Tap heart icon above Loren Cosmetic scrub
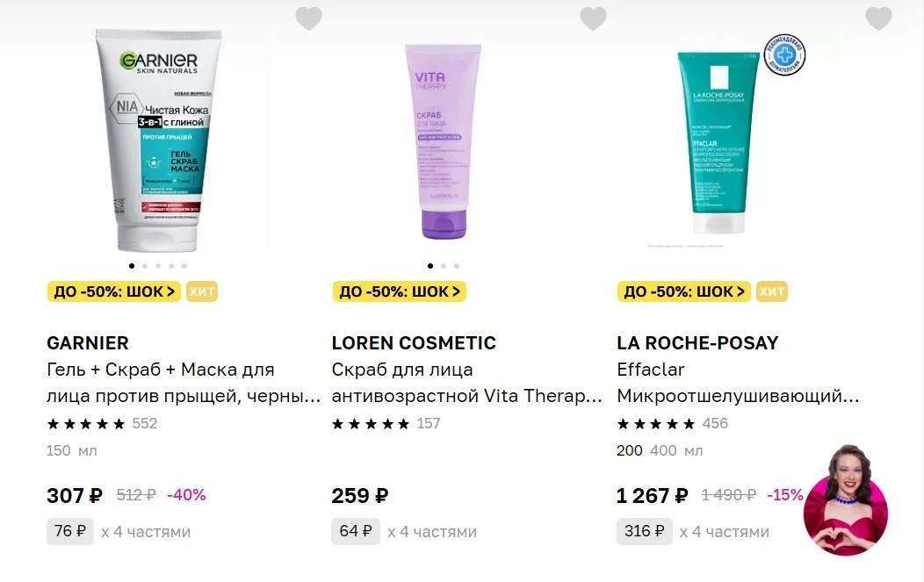This screenshot has width=924, height=582. [x=593, y=18]
